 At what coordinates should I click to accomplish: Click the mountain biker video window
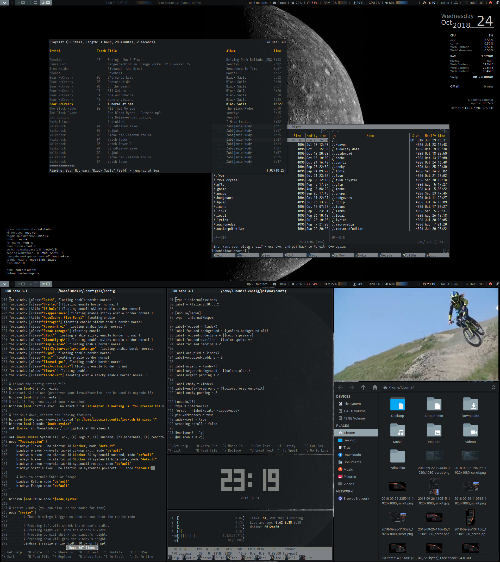[x=416, y=334]
